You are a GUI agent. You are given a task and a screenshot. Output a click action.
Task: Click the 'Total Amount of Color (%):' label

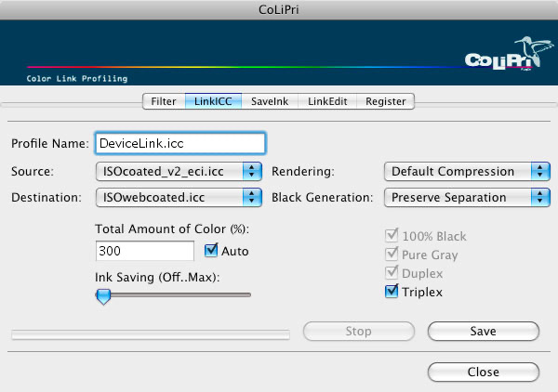coord(172,229)
